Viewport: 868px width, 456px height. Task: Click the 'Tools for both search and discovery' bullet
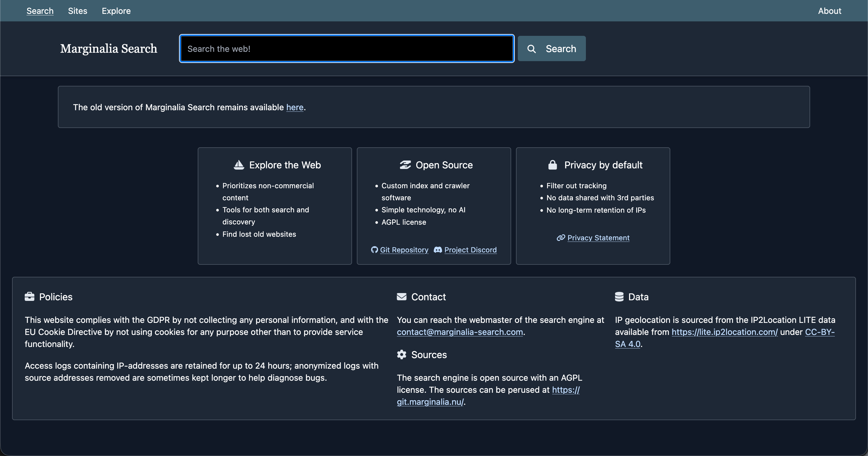(x=266, y=216)
